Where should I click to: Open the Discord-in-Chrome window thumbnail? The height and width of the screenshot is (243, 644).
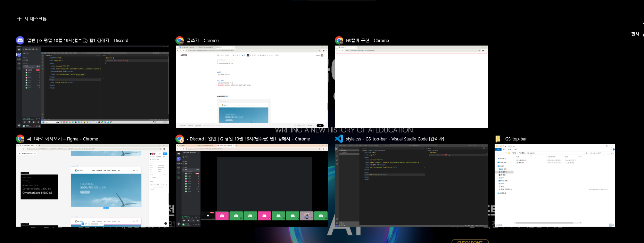pos(252,185)
